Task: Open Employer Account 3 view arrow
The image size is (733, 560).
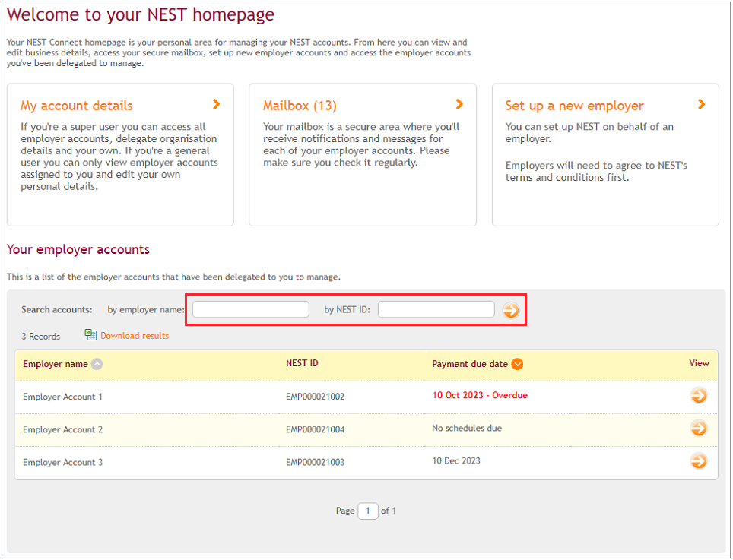Action: coord(699,461)
